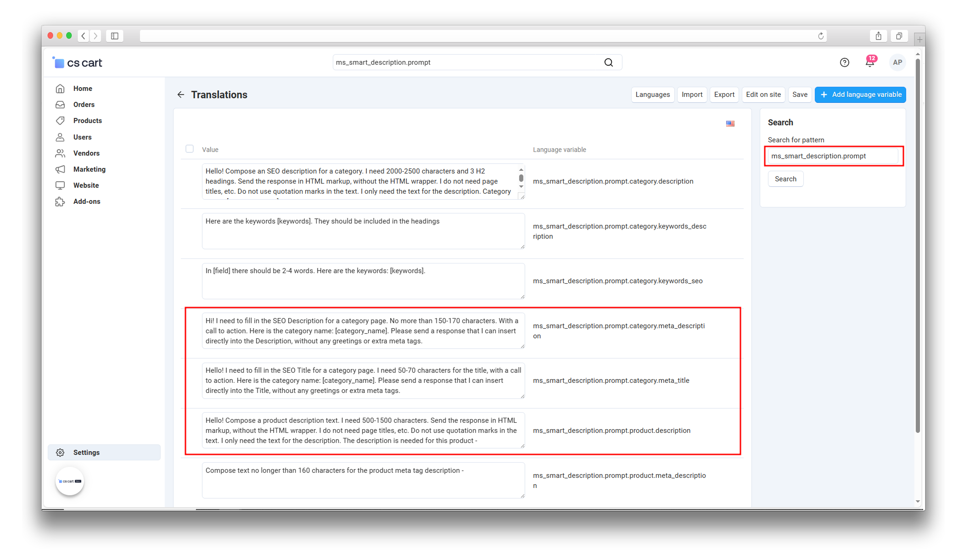This screenshot has width=964, height=560.
Task: Click the cs cart logo
Action: [78, 63]
